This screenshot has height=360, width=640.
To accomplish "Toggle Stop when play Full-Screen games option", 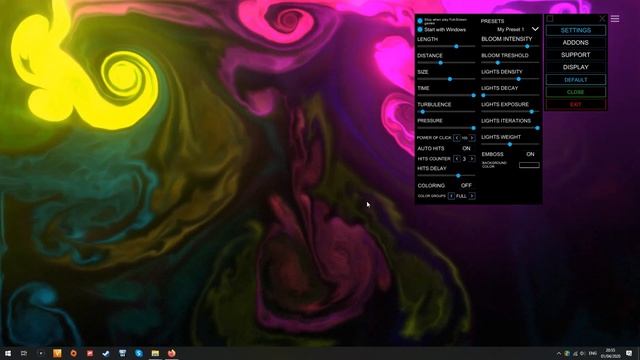I will point(420,21).
